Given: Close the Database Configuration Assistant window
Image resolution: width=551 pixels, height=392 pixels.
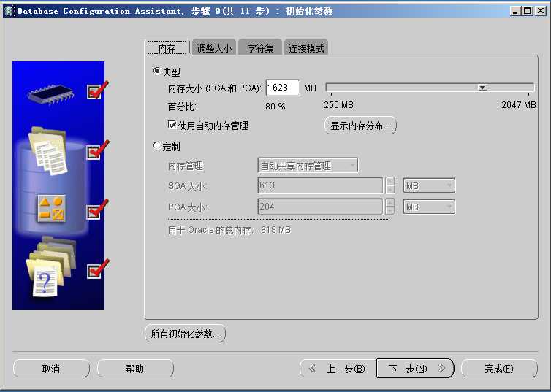Looking at the screenshot, I should pos(541,11).
